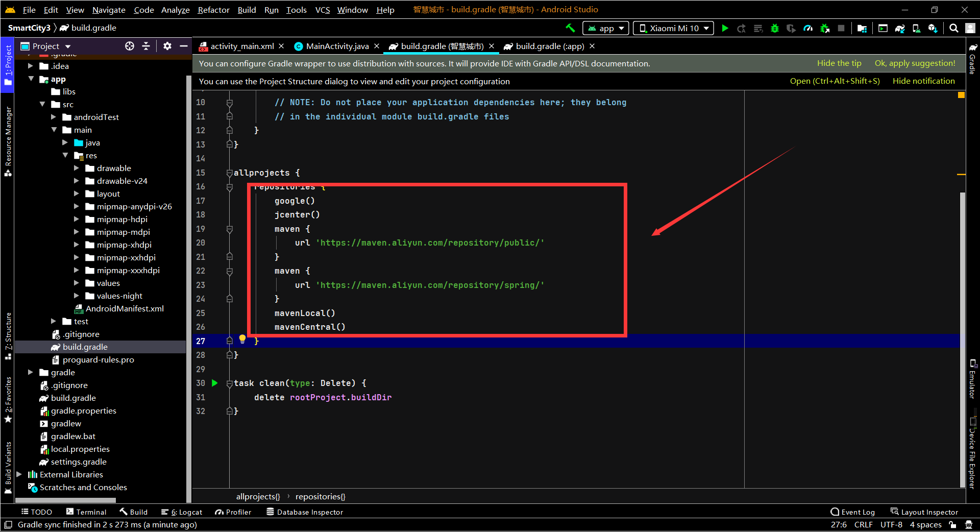Open the Resource Manager side tab
The image size is (980, 532).
[8, 141]
